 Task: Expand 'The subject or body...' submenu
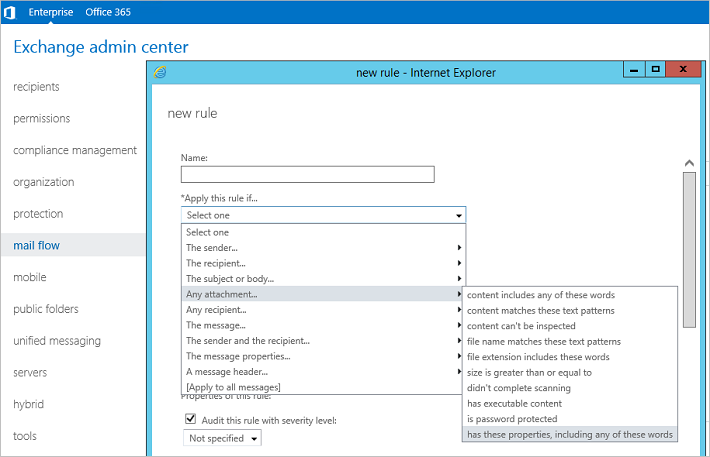[x=323, y=279]
